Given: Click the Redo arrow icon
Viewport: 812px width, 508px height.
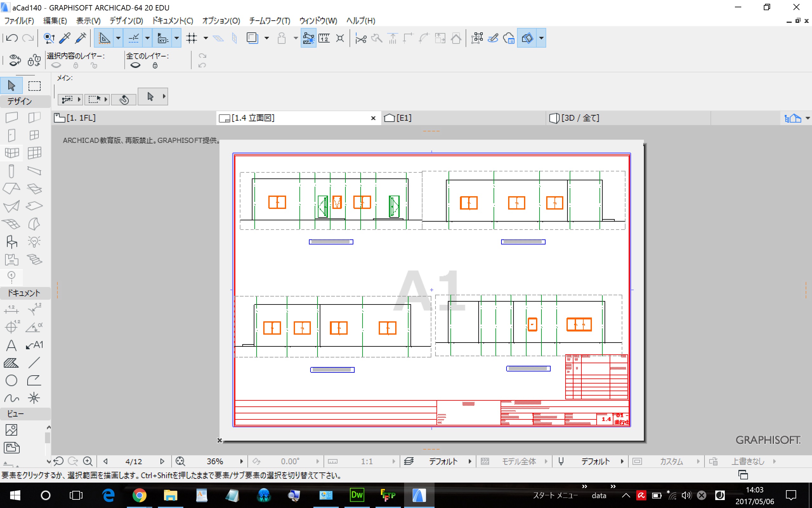Looking at the screenshot, I should tap(28, 38).
